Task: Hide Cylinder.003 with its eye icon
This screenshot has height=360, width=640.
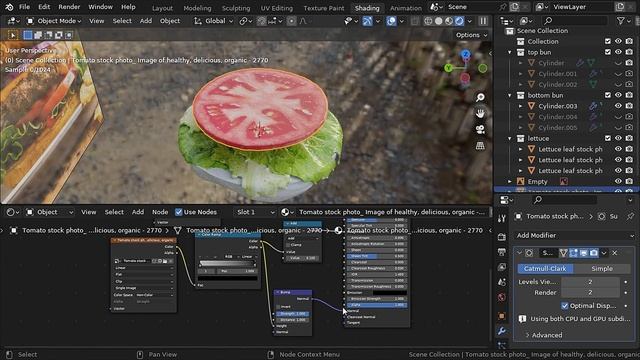Action: pyautogui.click(x=618, y=106)
